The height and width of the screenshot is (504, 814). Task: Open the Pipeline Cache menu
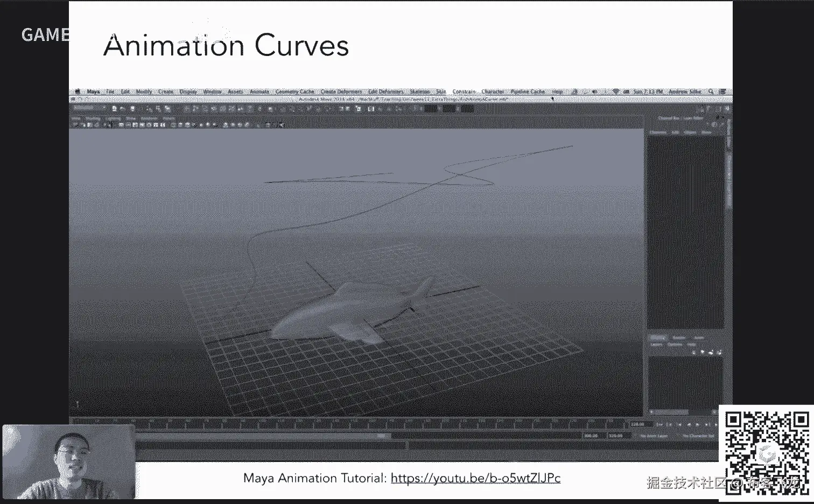tap(528, 92)
